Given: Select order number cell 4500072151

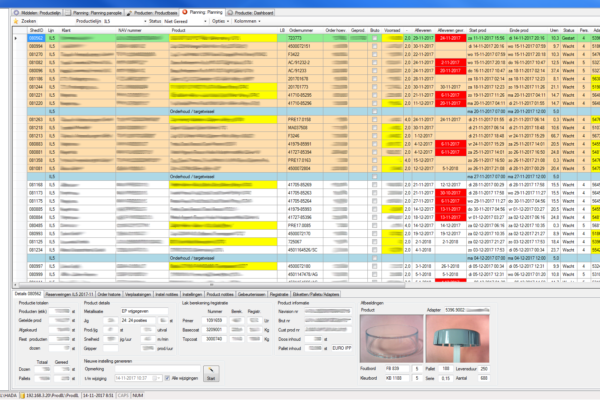Looking at the screenshot, I should (305, 46).
